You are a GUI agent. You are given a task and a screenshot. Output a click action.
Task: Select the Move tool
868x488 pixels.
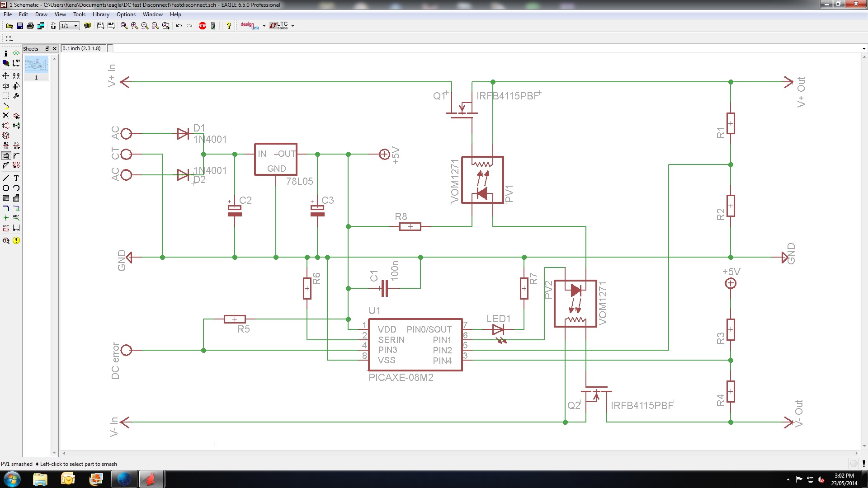point(6,76)
